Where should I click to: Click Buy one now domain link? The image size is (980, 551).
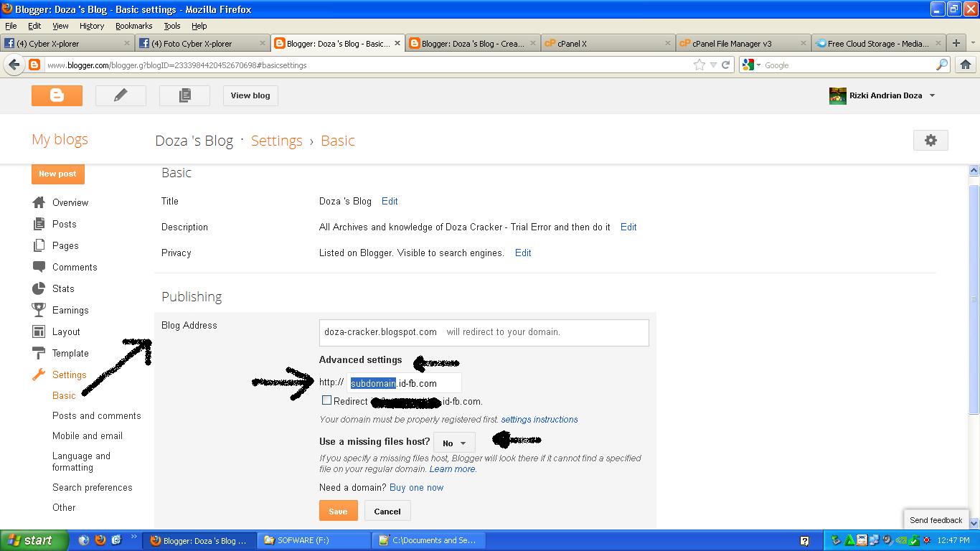[416, 487]
